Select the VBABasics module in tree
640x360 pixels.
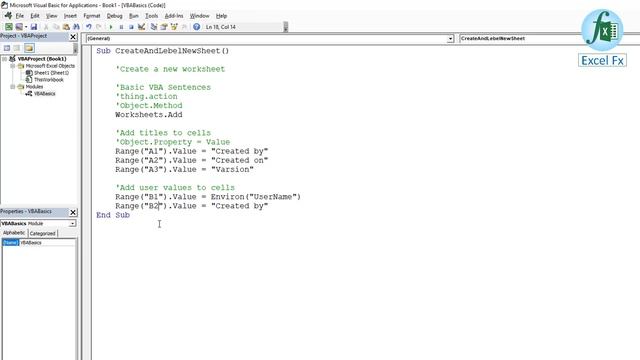[x=44, y=93]
